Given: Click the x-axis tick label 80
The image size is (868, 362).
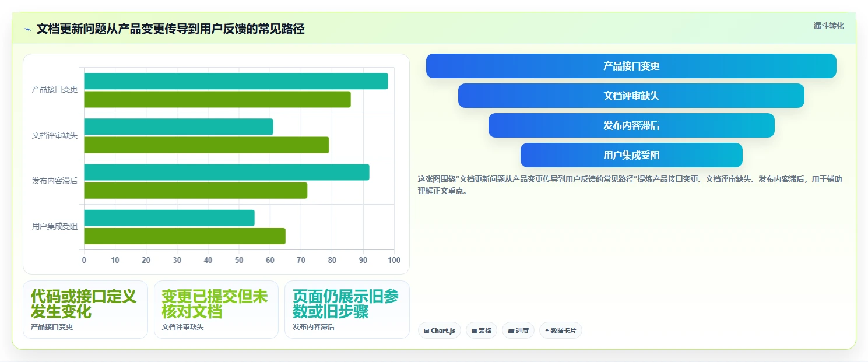Looking at the screenshot, I should click(x=332, y=260).
